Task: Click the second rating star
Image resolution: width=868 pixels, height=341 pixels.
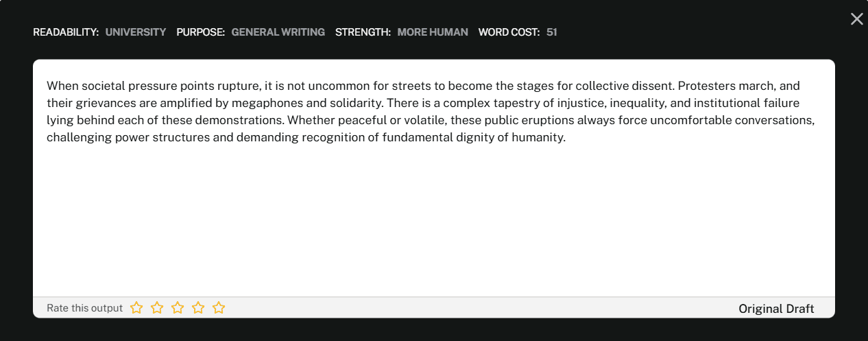Action: (x=157, y=308)
